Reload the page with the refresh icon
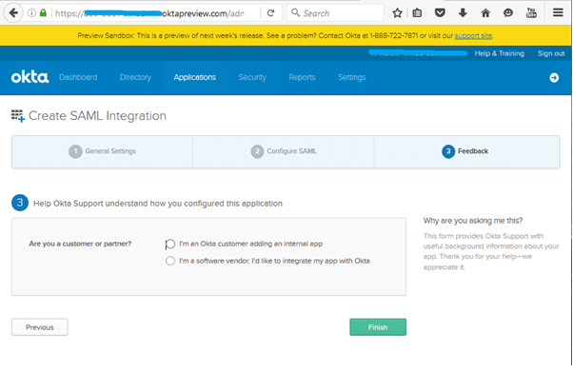Image resolution: width=573 pixels, height=392 pixels. (270, 13)
